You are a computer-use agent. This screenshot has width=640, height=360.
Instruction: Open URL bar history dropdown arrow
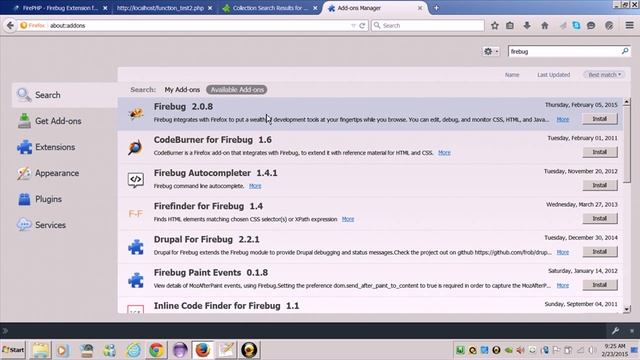(x=353, y=25)
